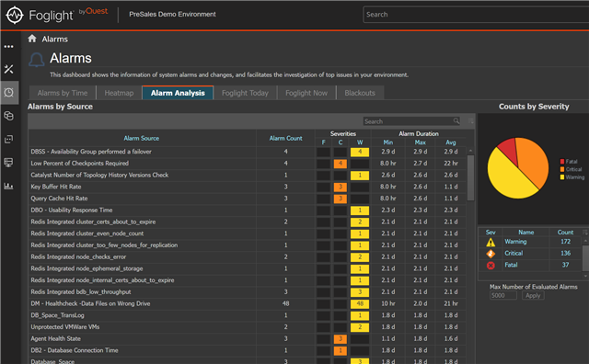This screenshot has width=589, height=364.
Task: Open severity table customizer icon
Action: (x=585, y=232)
